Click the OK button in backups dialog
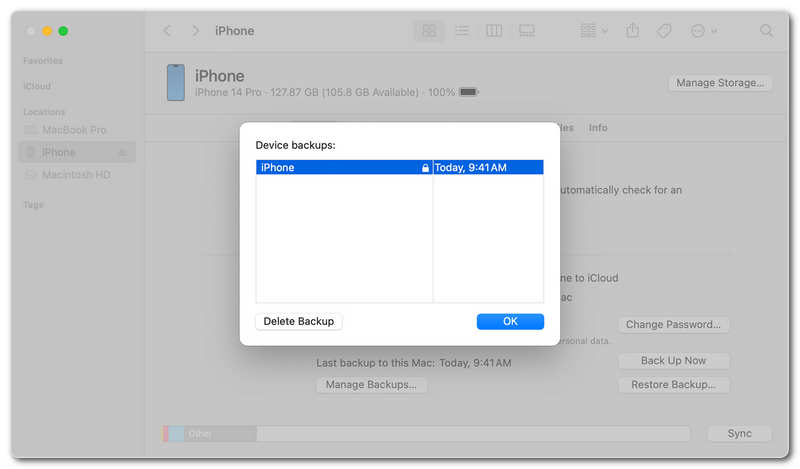Image resolution: width=800 pixels, height=469 pixels. [510, 322]
